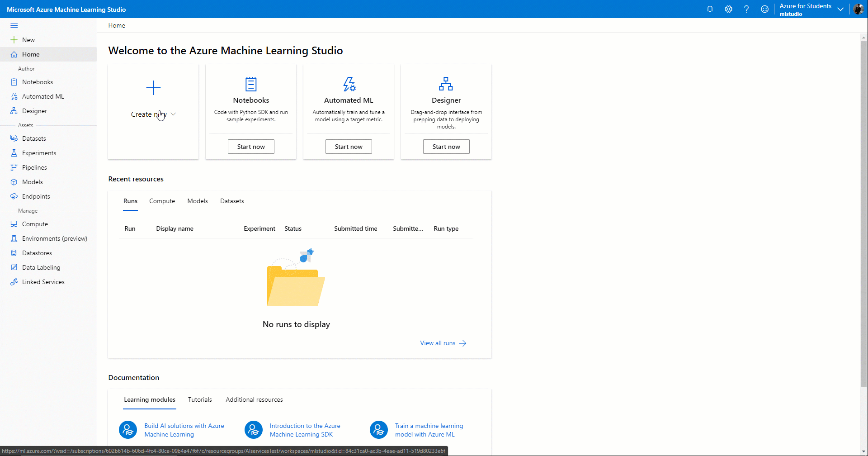
Task: Click the Run type column header
Action: pyautogui.click(x=446, y=228)
